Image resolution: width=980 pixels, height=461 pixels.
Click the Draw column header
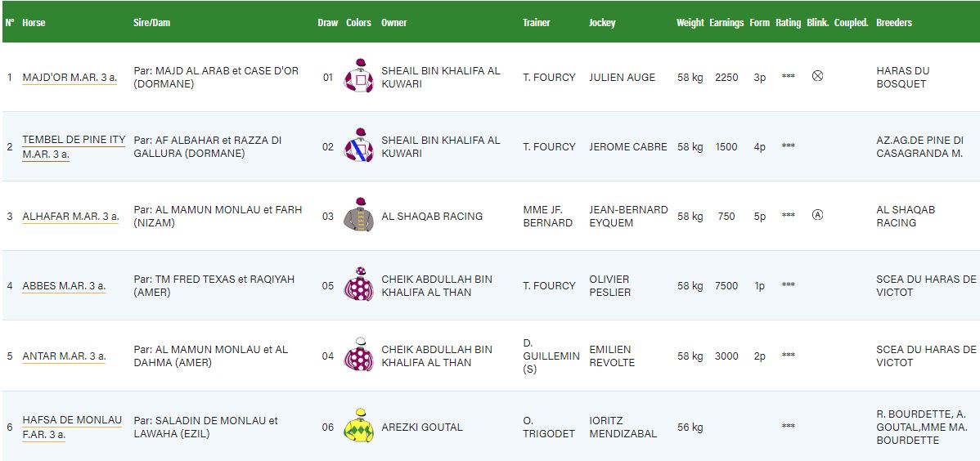(327, 23)
